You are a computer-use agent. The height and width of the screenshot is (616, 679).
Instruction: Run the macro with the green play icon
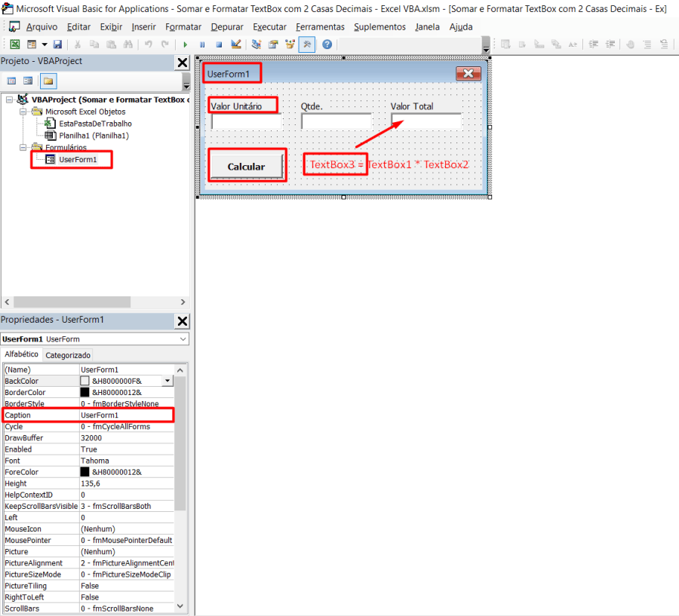coord(186,44)
